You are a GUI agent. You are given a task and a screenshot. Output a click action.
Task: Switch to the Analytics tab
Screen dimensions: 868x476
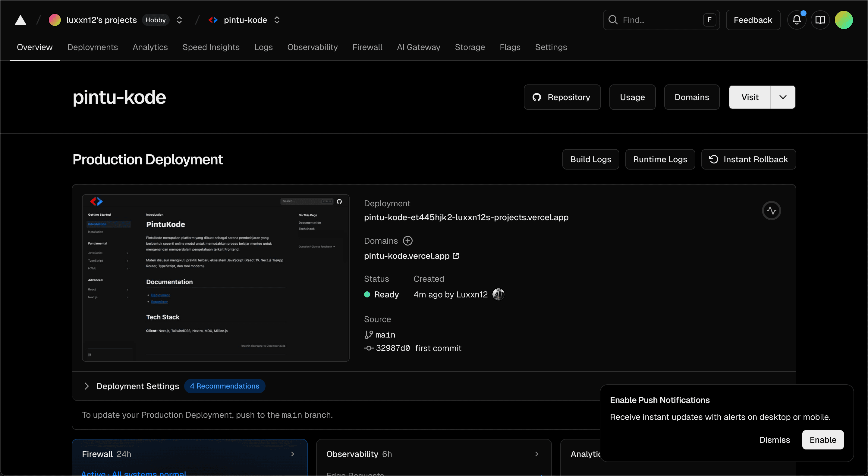pyautogui.click(x=150, y=47)
